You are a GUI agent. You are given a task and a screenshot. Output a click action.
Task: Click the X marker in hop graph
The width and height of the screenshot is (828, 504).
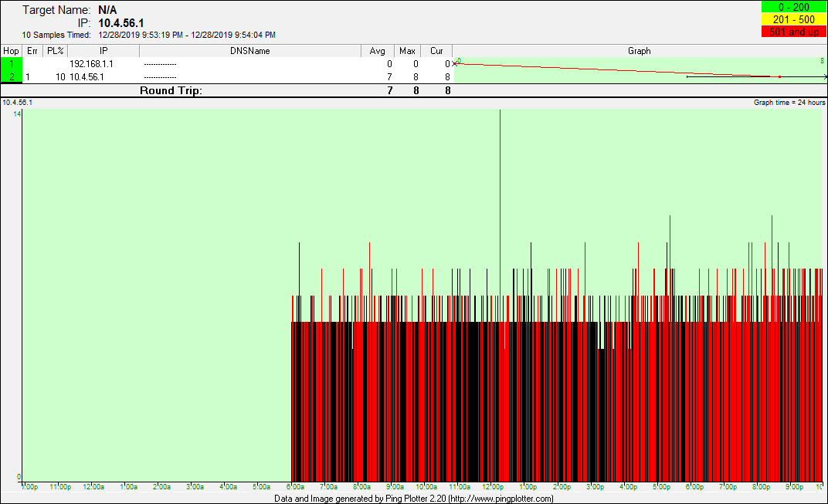pyautogui.click(x=455, y=64)
